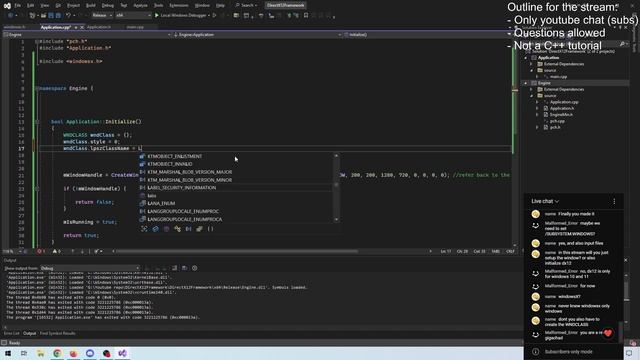Image resolution: width=640 pixels, height=360 pixels.
Task: Click the Visual Studio logo icon
Action: point(7,5)
